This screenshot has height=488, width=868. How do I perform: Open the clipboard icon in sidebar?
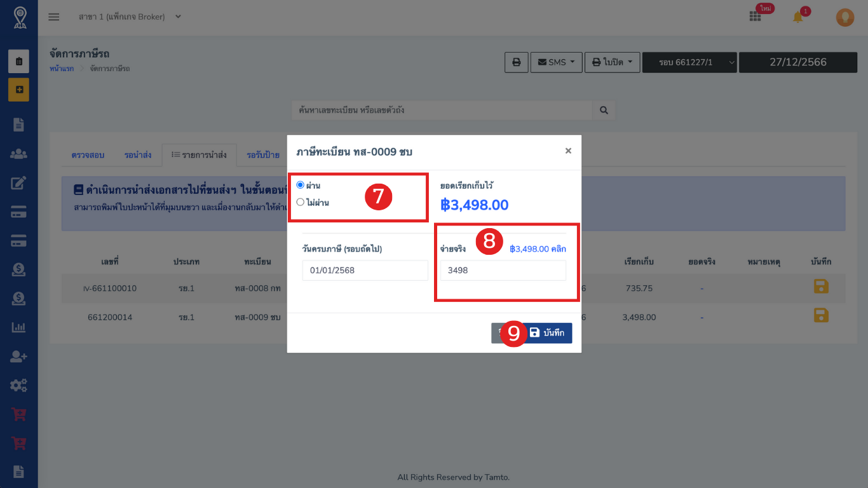click(x=18, y=61)
